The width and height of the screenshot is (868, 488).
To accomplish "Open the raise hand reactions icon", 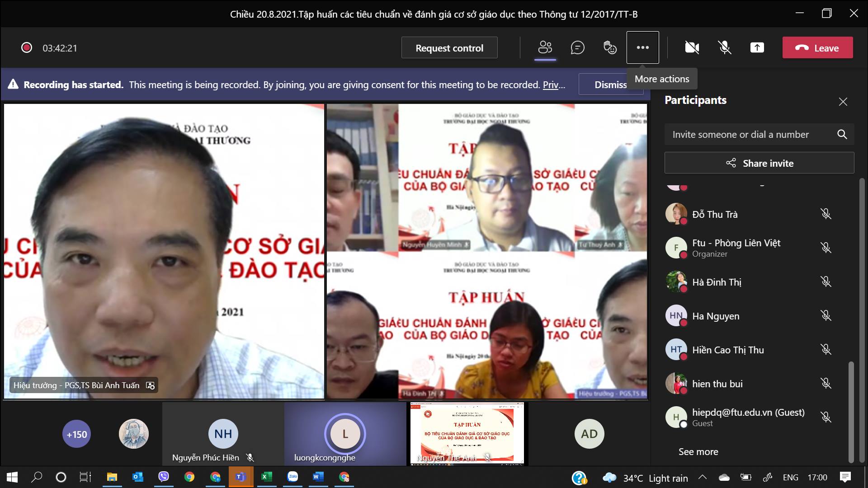I will pos(610,47).
